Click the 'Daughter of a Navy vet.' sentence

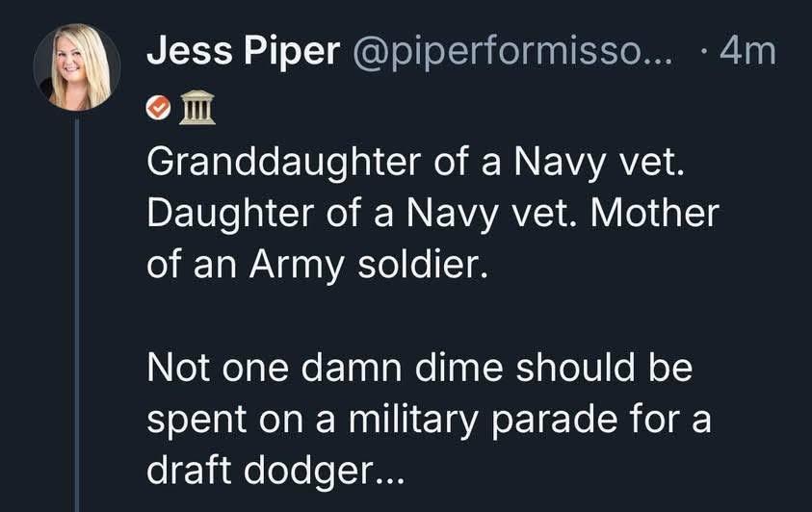pos(348,214)
